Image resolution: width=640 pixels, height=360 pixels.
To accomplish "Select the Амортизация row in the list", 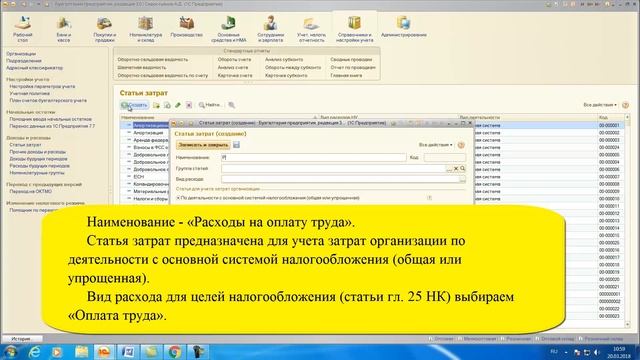I will 148,133.
